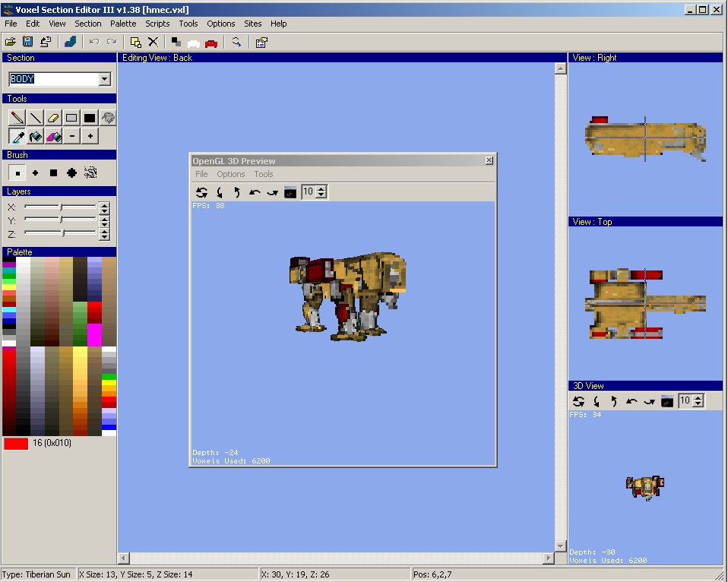
Task: Click the X layer slider
Action: [60, 207]
